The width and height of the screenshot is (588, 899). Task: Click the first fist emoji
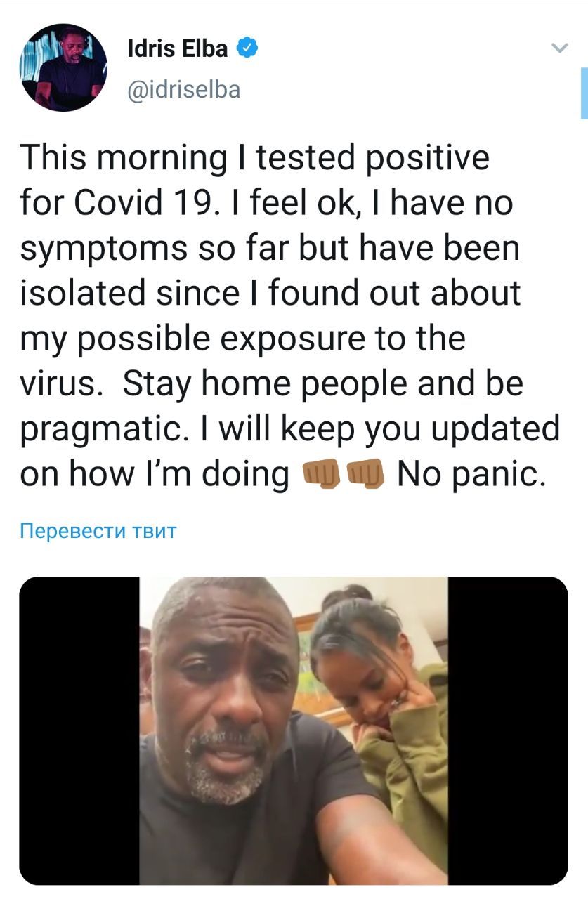[320, 473]
